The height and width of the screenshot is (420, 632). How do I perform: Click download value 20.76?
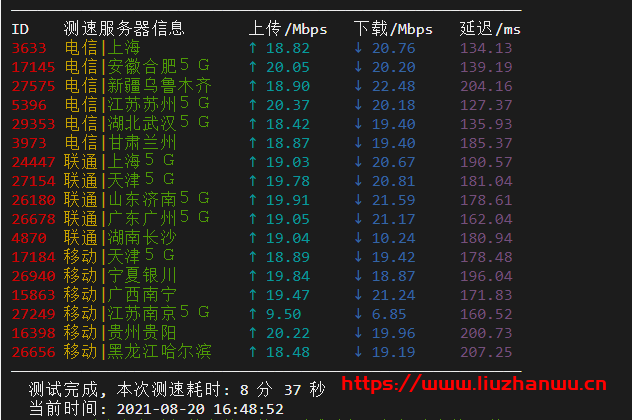tap(393, 48)
